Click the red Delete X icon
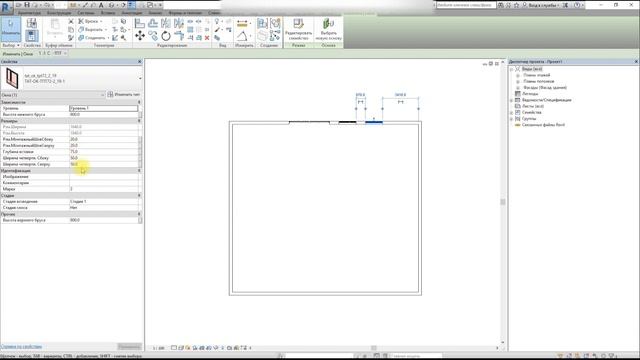The width and height of the screenshot is (640, 360). coord(207,38)
